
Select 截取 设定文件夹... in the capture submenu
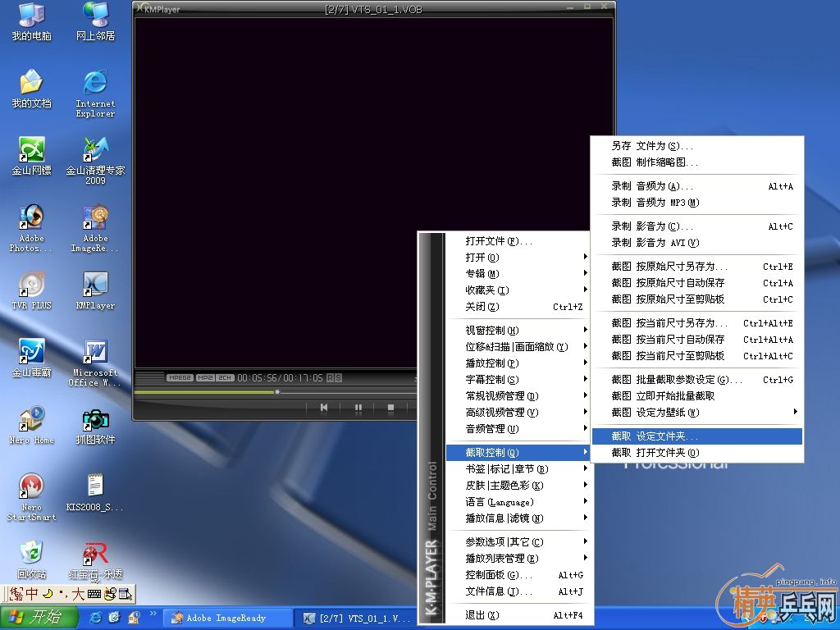click(697, 436)
